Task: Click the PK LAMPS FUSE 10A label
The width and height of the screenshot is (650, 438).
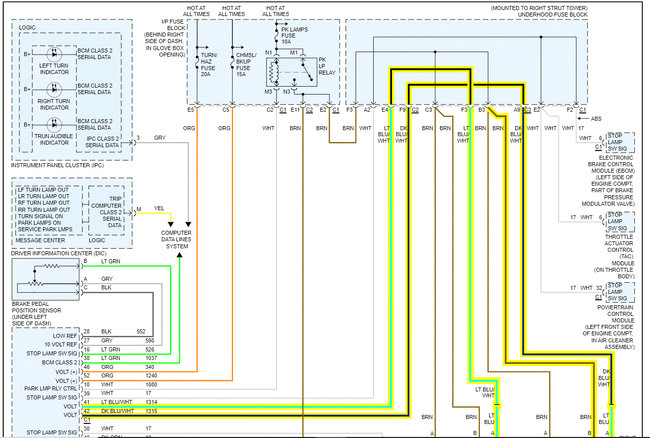Action: [x=294, y=36]
